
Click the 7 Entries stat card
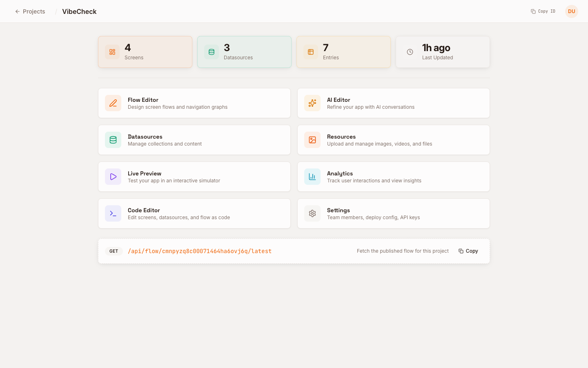coord(343,52)
